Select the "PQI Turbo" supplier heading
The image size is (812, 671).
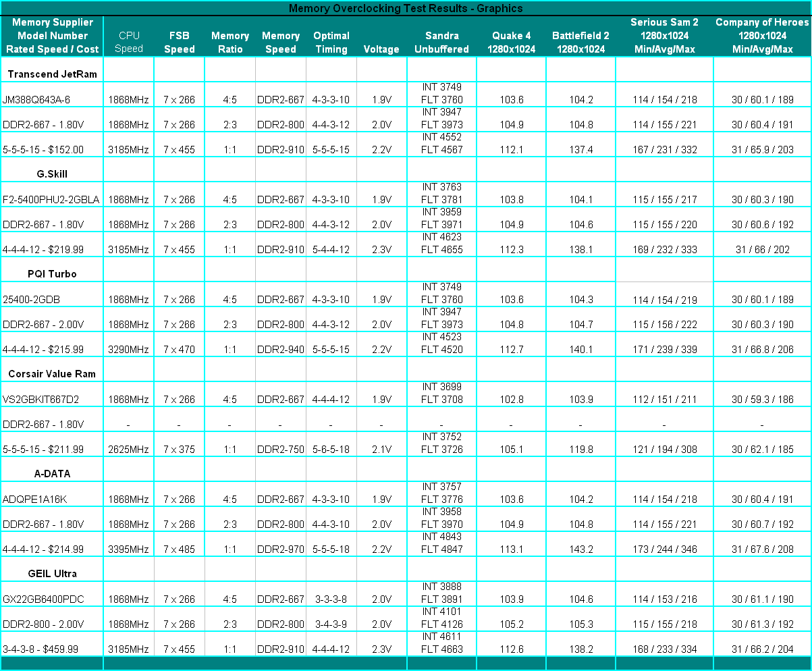52,274
